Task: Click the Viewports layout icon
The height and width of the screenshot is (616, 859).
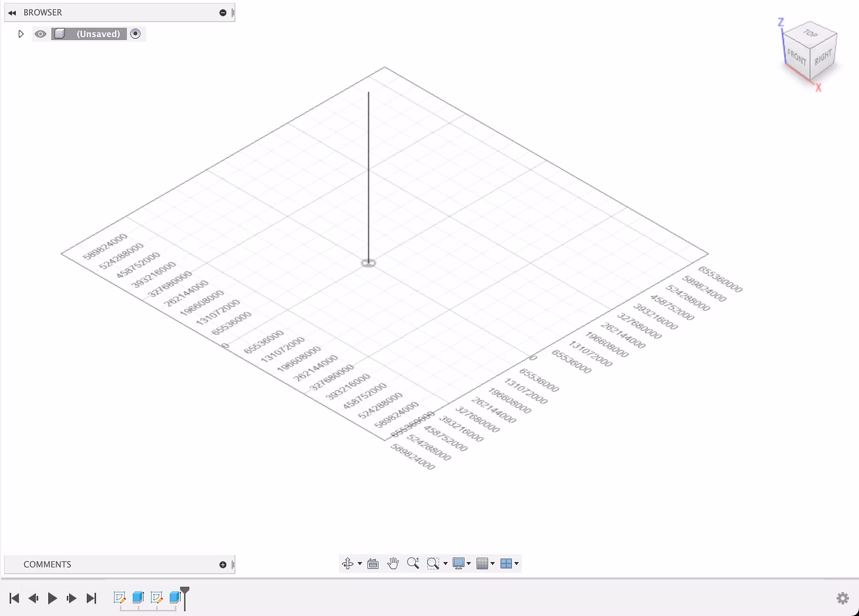Action: (x=506, y=563)
